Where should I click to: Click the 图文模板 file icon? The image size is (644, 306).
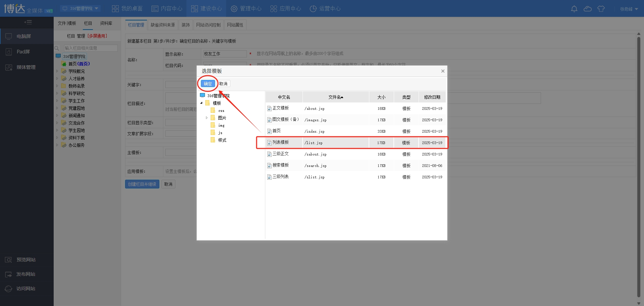click(269, 120)
